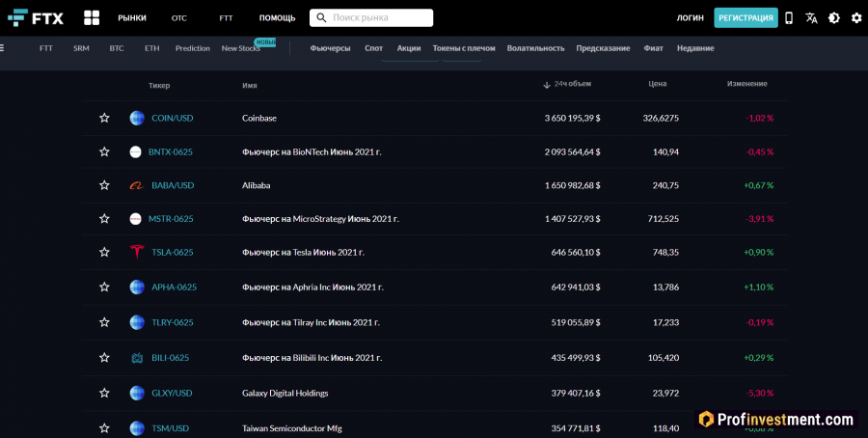
Task: Open the MSTR-0625 ticker link
Action: pyautogui.click(x=171, y=219)
